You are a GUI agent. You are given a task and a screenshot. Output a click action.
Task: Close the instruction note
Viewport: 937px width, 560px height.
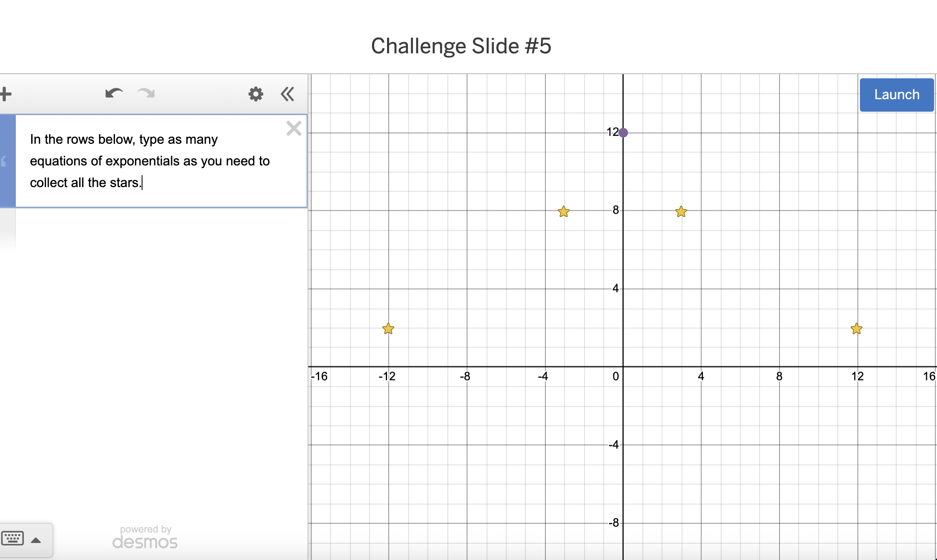click(x=294, y=128)
